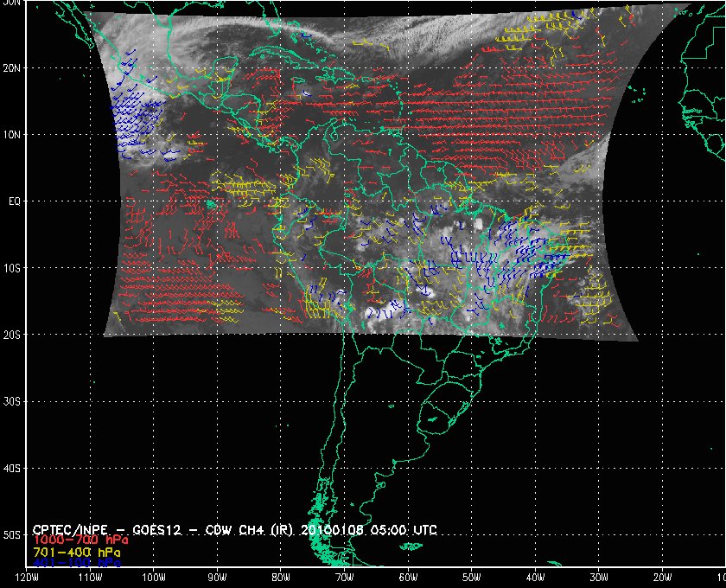Click the 100W longitude label
Viewport: 726px width, 588px height.
pyautogui.click(x=153, y=578)
